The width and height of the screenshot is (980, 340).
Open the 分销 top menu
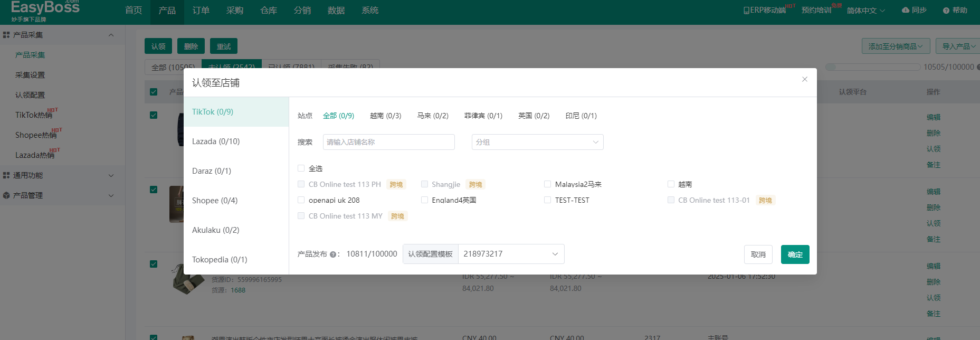point(302,11)
